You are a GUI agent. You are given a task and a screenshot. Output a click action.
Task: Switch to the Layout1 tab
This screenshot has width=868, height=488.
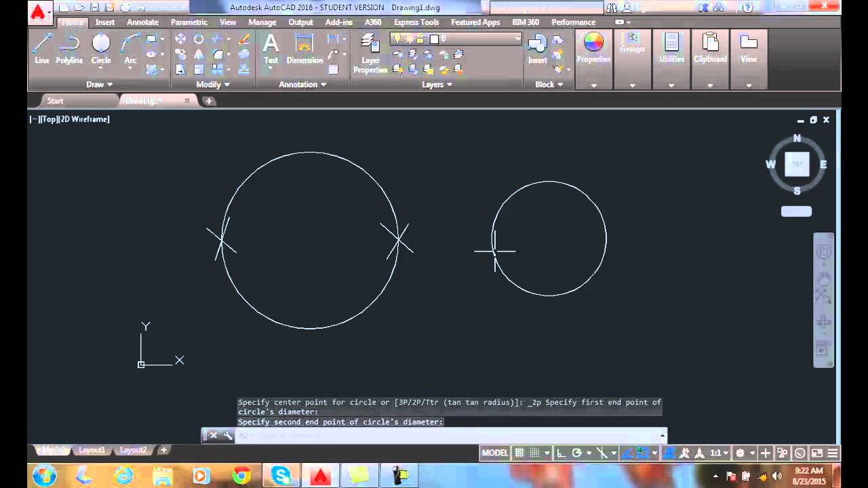pos(92,450)
